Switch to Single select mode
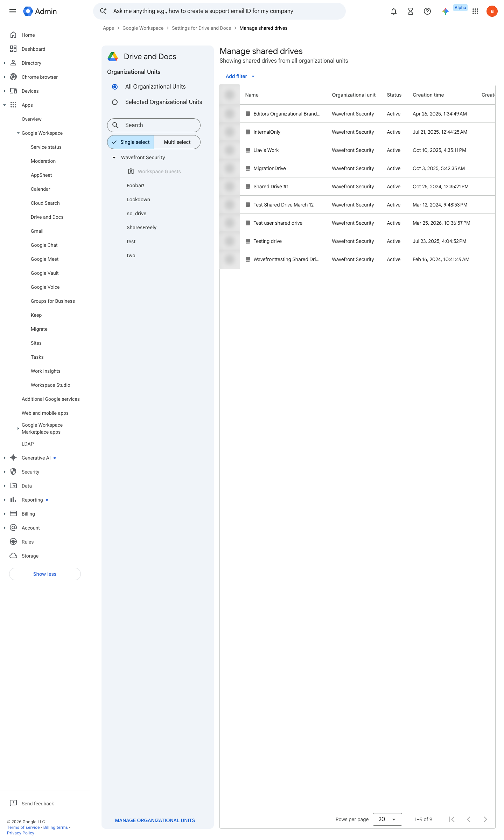Image resolution: width=504 pixels, height=840 pixels. pos(131,142)
